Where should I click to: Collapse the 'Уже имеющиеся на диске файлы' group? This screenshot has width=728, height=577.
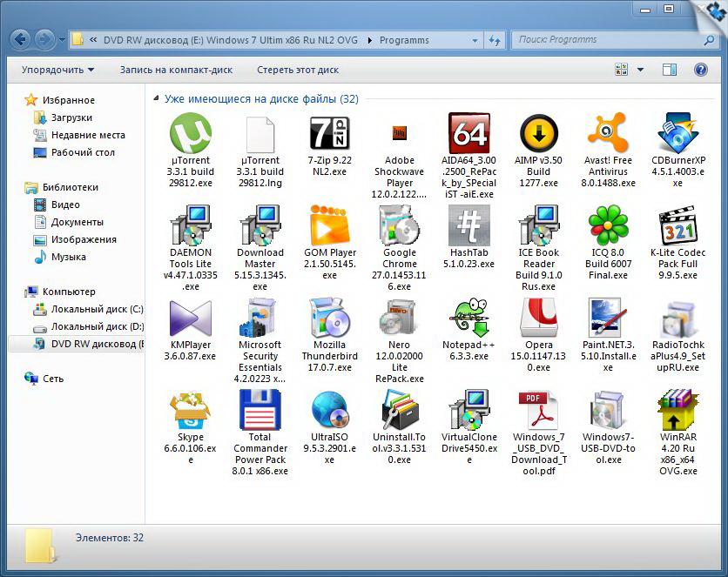point(157,98)
